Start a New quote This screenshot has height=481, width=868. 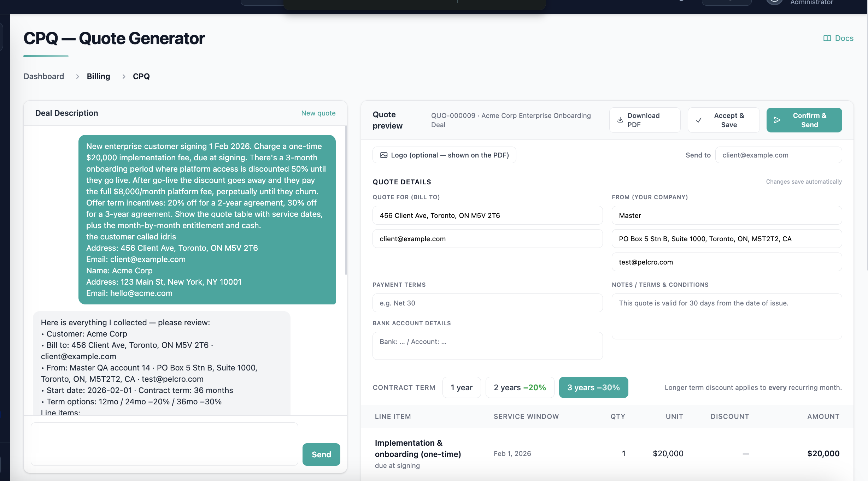pyautogui.click(x=318, y=113)
